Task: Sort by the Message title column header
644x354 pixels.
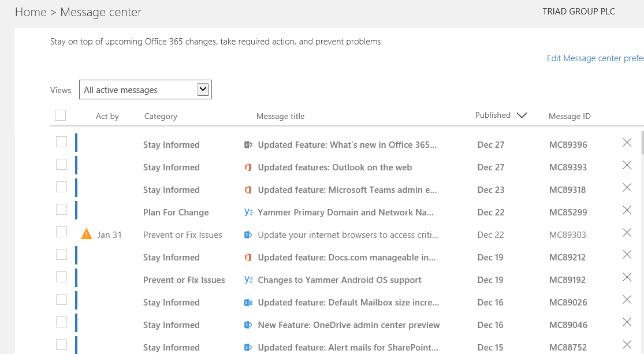Action: tap(281, 116)
